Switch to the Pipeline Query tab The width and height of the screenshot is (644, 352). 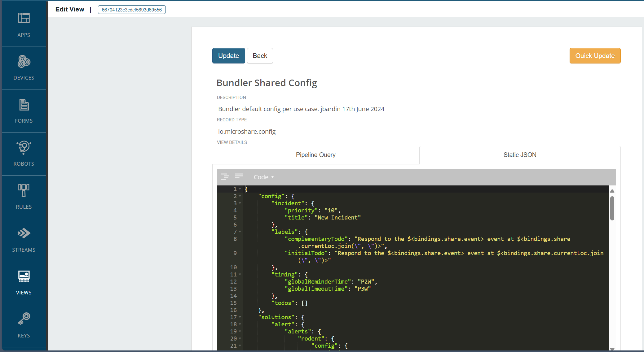pyautogui.click(x=315, y=155)
